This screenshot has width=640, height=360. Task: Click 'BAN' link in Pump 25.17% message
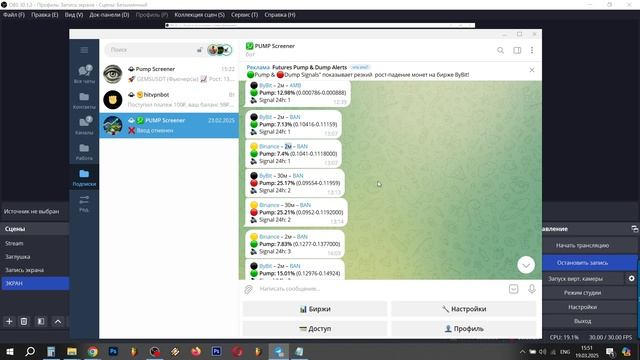click(298, 176)
